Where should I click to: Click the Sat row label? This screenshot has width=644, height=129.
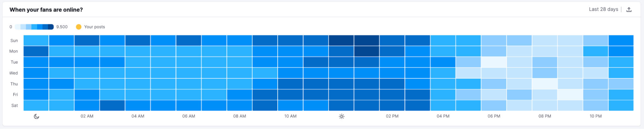point(14,105)
